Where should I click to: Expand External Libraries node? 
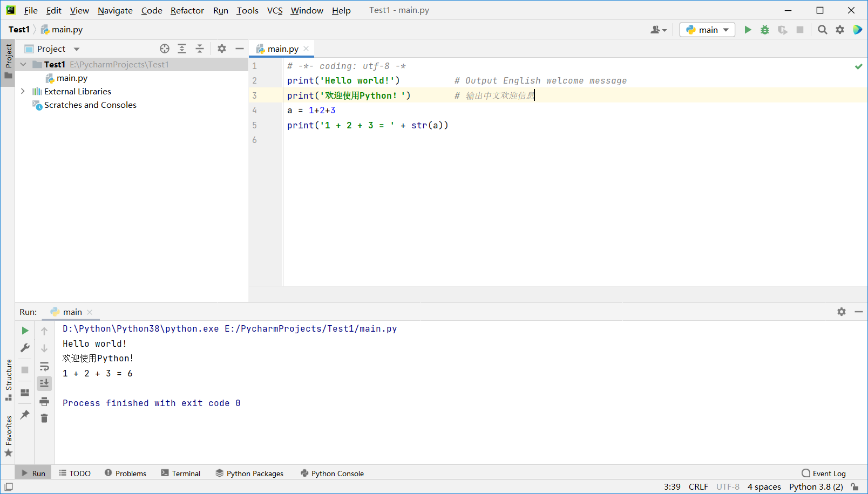point(23,91)
